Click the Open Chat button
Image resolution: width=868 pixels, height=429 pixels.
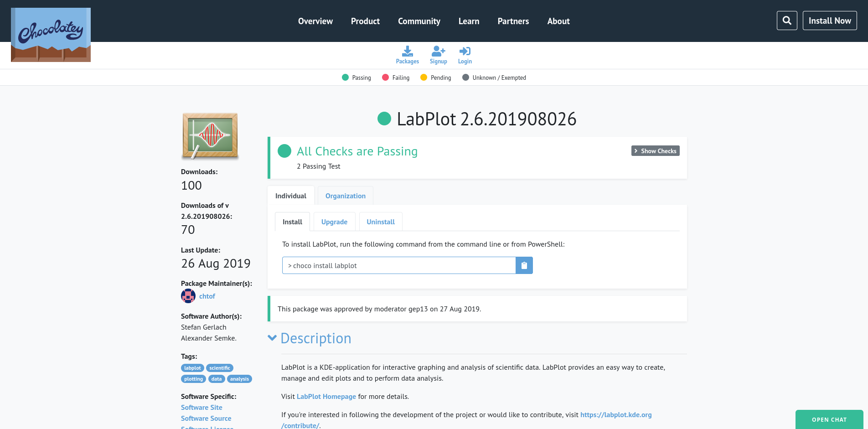pos(829,419)
